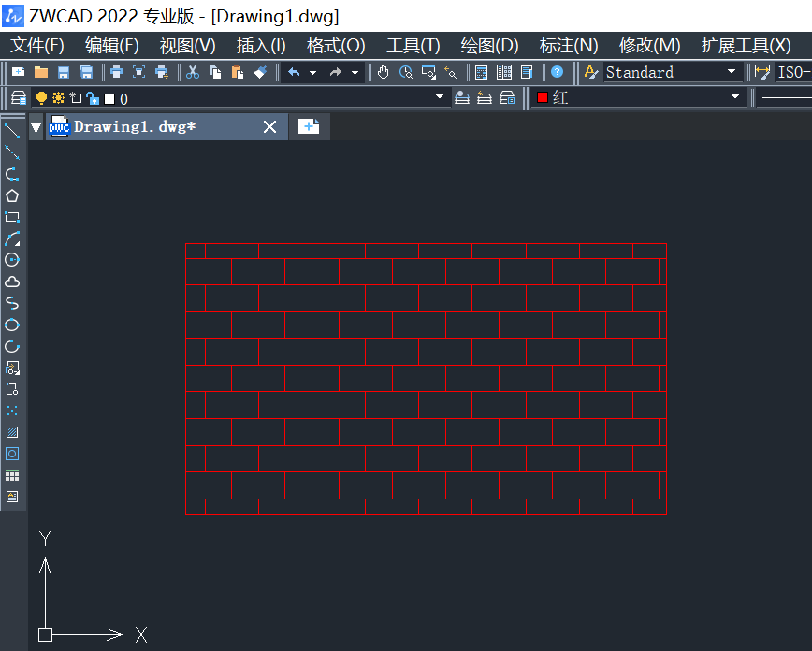Viewport: 812px width, 651px height.
Task: Click the Make Block tool
Action: (x=12, y=389)
